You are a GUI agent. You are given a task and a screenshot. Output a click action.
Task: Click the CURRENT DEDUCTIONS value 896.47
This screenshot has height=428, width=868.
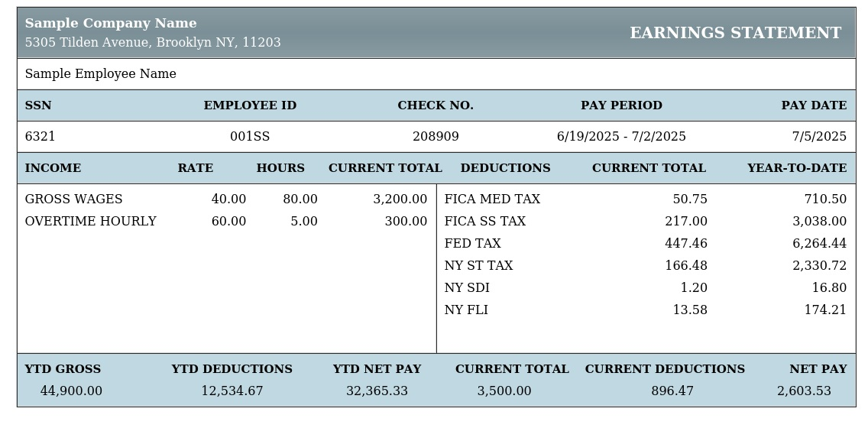tap(672, 391)
